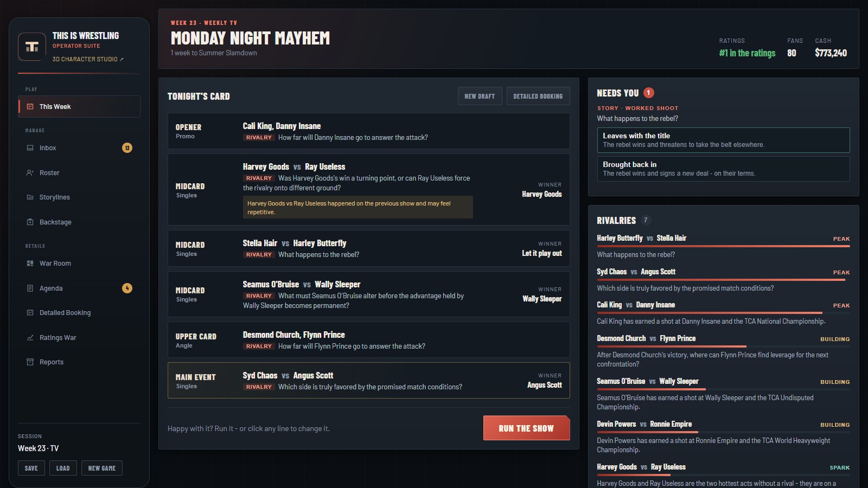Choose the Leaves with the title option
The height and width of the screenshot is (488, 868).
click(723, 140)
